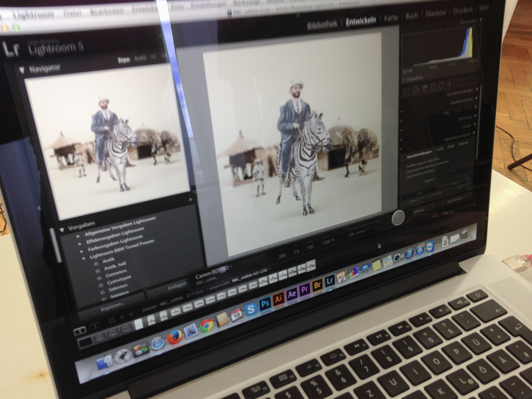Launch Adobe Illustrator dock icon
The image size is (532, 399).
pyautogui.click(x=279, y=298)
